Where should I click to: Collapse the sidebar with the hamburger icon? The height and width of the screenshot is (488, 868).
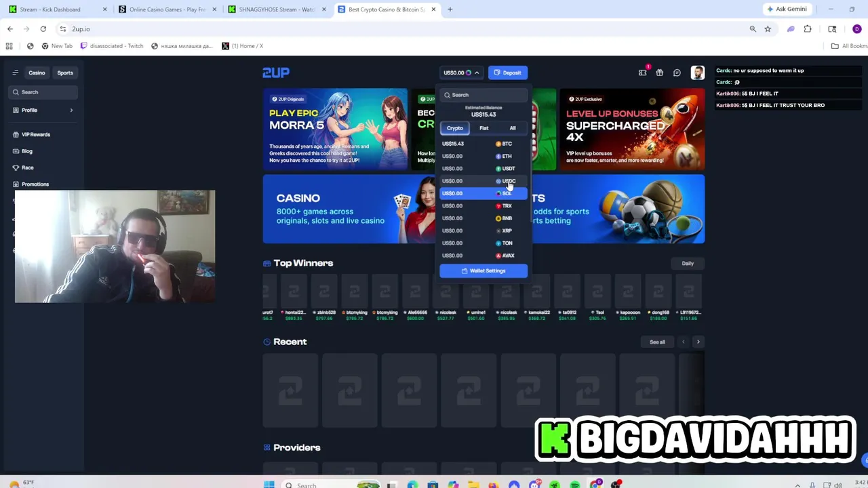point(15,73)
